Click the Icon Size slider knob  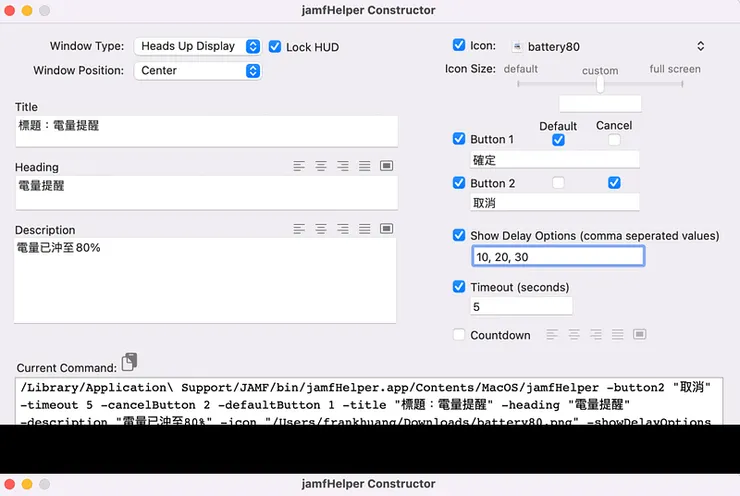(x=600, y=84)
